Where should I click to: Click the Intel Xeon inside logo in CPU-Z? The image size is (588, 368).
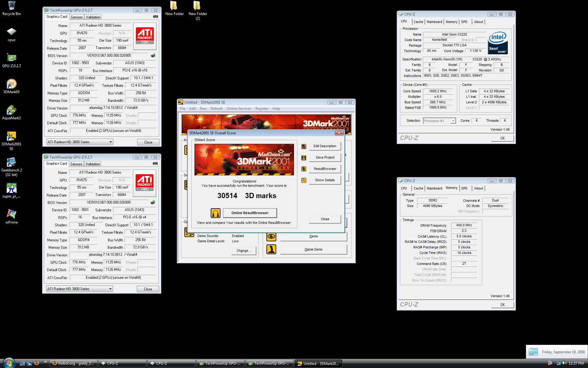[x=498, y=43]
